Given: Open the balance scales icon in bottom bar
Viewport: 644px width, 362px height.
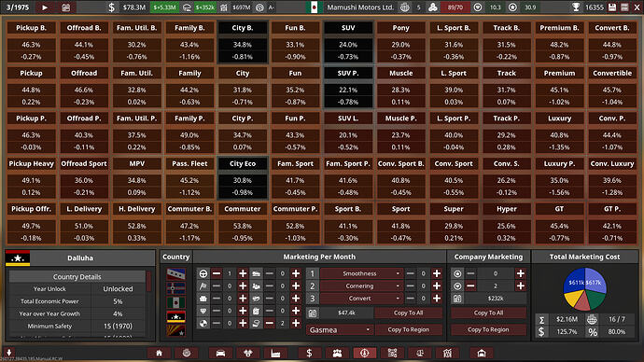Looking at the screenshot, I should pyautogui.click(x=420, y=353).
